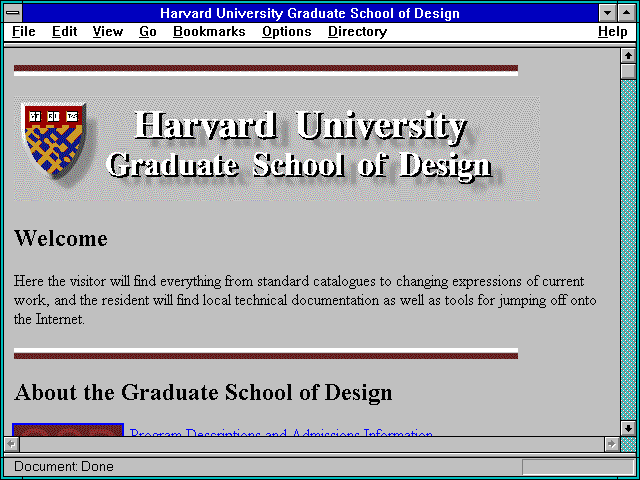
Task: Open the Options menu
Action: (287, 32)
